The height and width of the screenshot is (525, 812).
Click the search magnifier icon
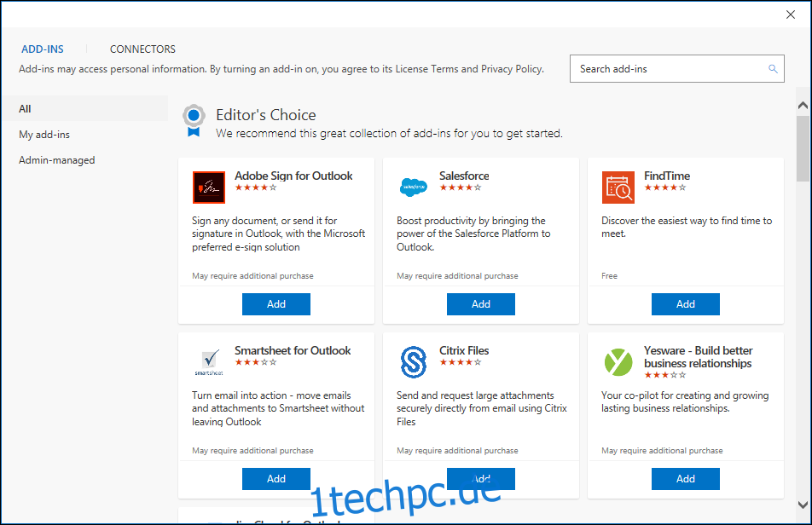tap(773, 69)
